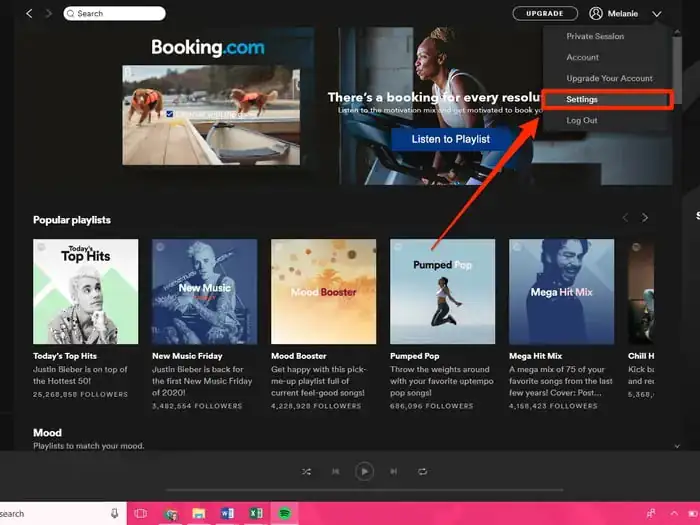The height and width of the screenshot is (525, 700).
Task: Collapse the account dropdown arrow
Action: coord(657,14)
